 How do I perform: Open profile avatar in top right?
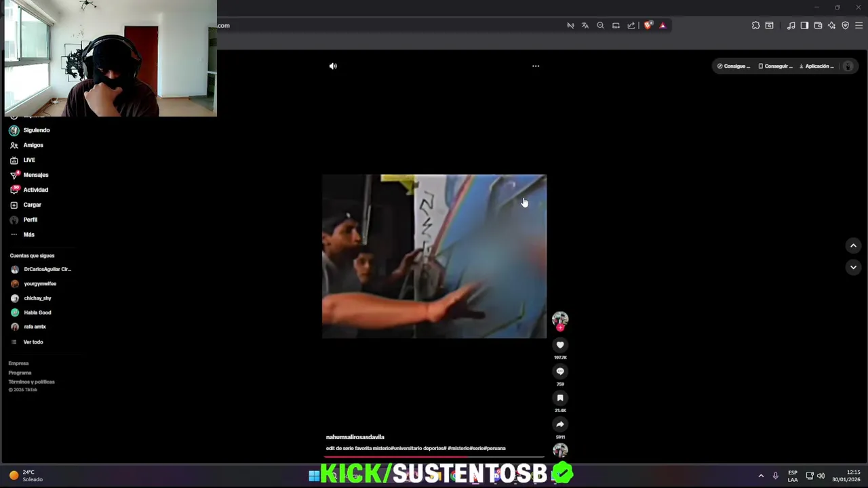[x=848, y=66]
